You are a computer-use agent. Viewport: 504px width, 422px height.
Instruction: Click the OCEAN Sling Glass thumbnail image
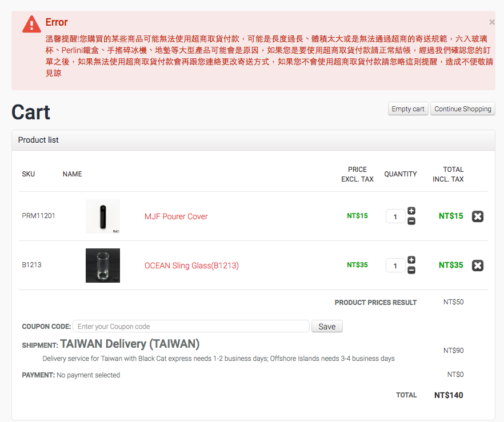[x=103, y=266]
